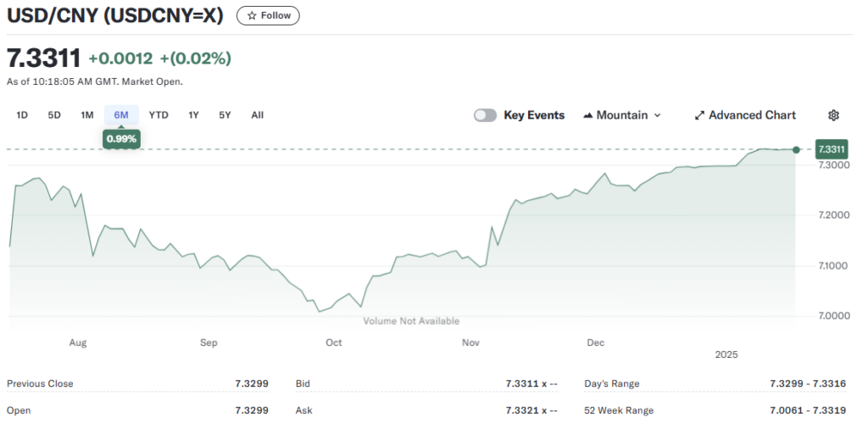This screenshot has width=868, height=430.
Task: Select the 6M time range tab
Action: coord(121,115)
